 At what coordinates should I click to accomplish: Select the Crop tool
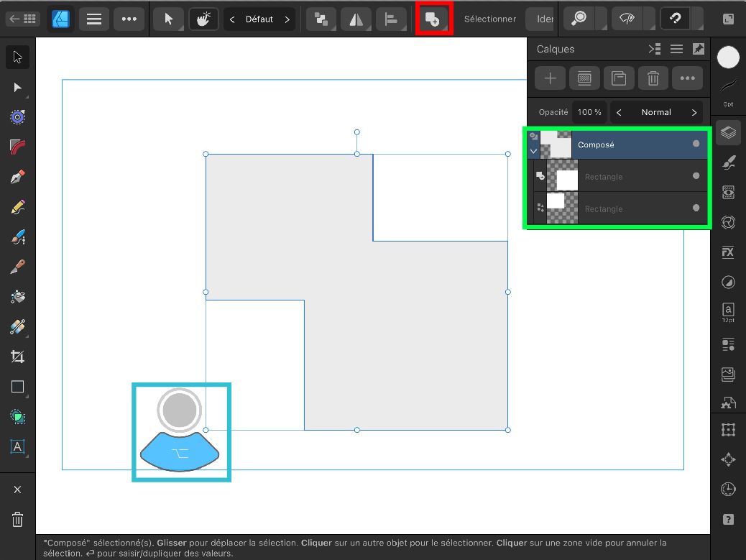coord(17,357)
